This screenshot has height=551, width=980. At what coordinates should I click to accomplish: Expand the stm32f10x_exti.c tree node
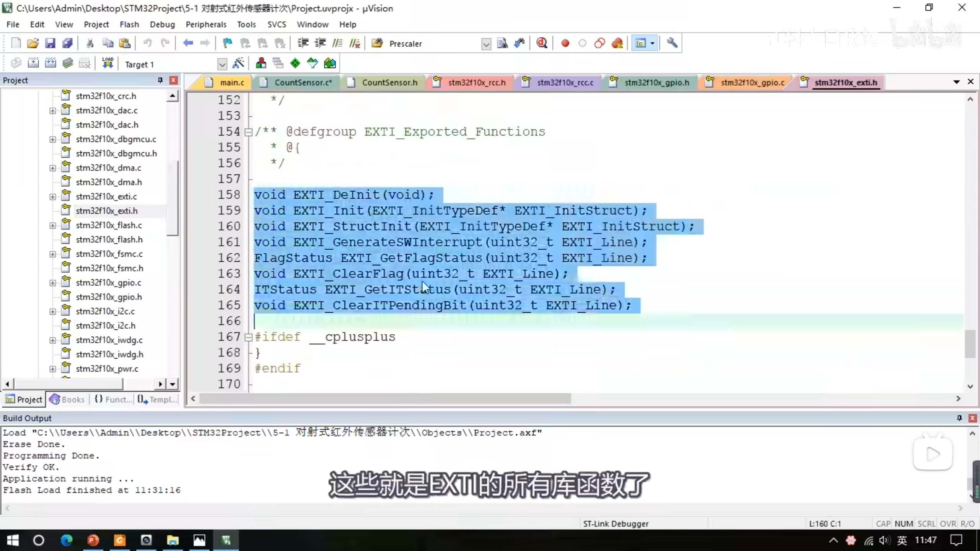(52, 197)
